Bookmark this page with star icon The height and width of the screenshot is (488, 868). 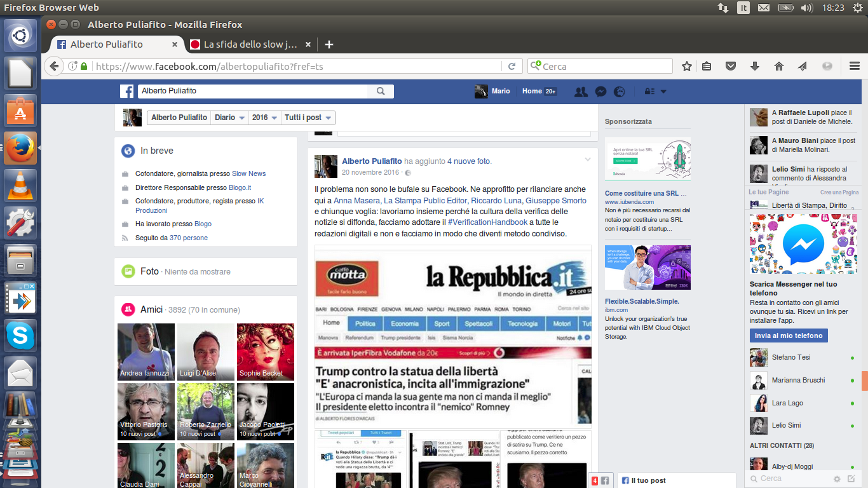(687, 66)
